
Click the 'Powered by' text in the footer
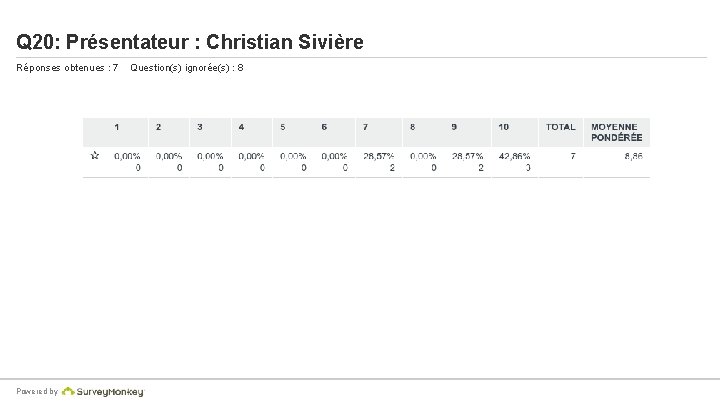point(38,392)
